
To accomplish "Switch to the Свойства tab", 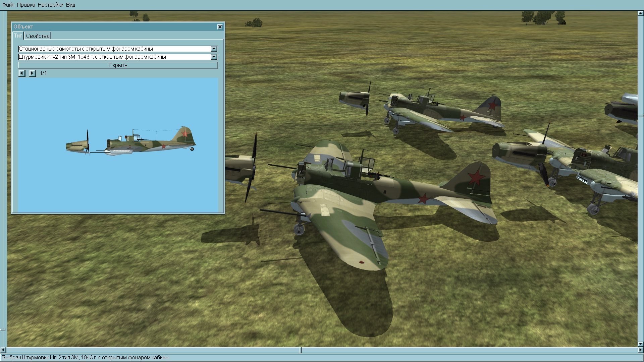I will [x=38, y=36].
